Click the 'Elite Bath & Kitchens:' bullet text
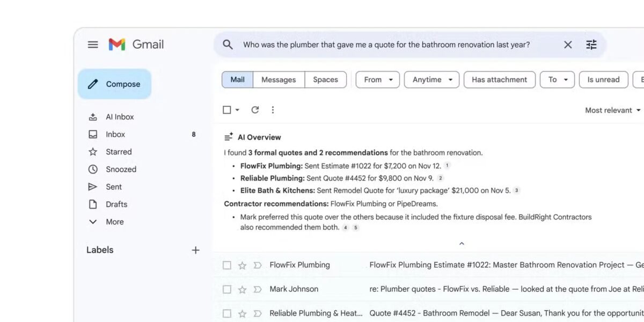The image size is (644, 322). pyautogui.click(x=277, y=191)
